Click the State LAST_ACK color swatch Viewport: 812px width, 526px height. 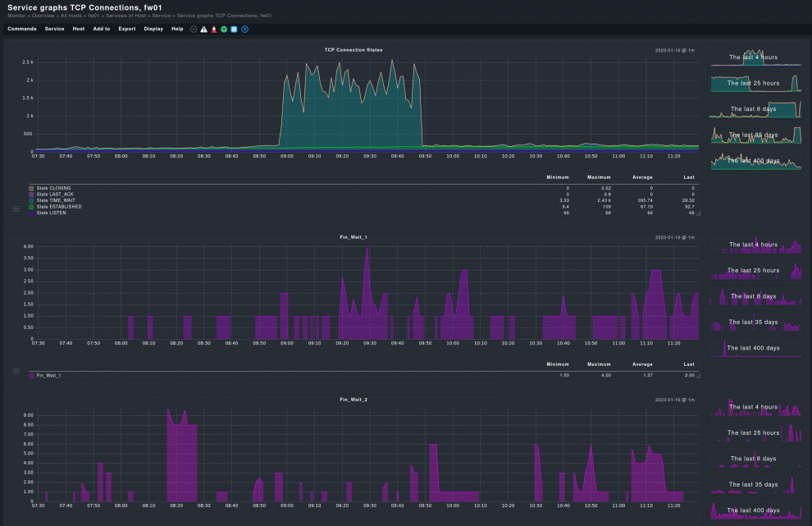tap(31, 194)
